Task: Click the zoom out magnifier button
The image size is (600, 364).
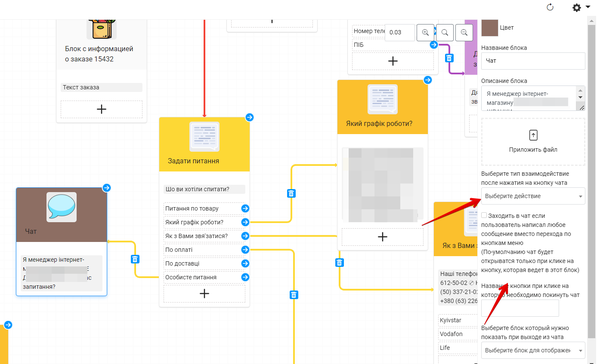Action: pyautogui.click(x=464, y=33)
